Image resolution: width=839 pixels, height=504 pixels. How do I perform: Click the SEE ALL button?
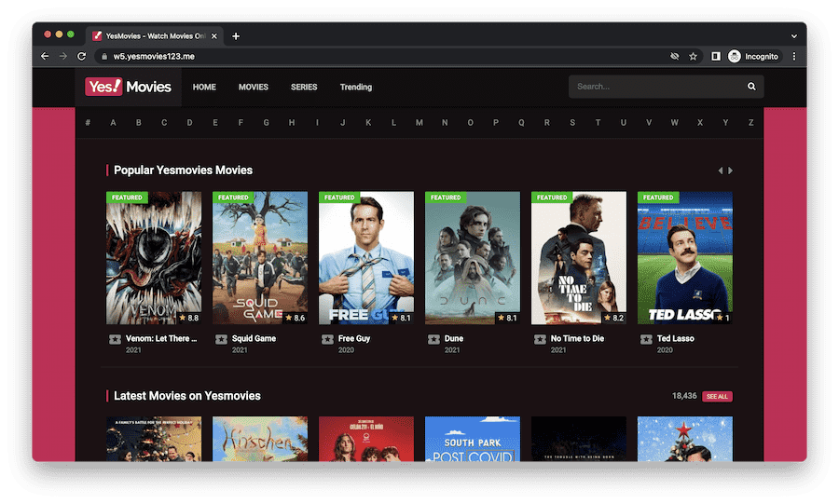tap(717, 396)
